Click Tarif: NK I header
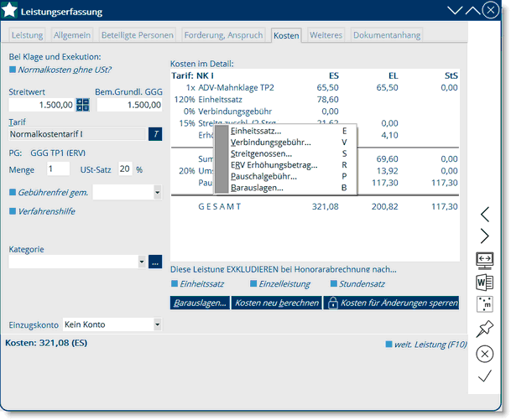511x420 pixels. [193, 75]
